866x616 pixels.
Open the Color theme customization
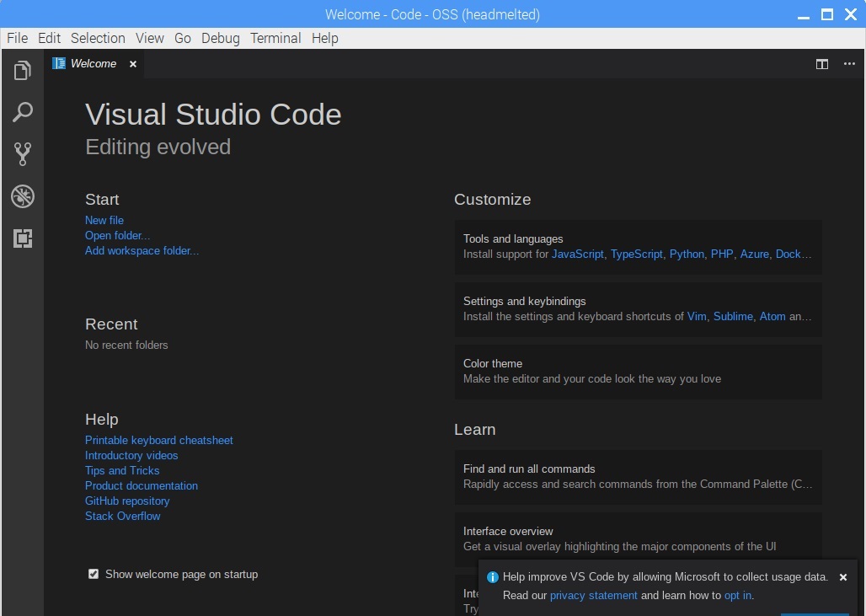pyautogui.click(x=638, y=371)
